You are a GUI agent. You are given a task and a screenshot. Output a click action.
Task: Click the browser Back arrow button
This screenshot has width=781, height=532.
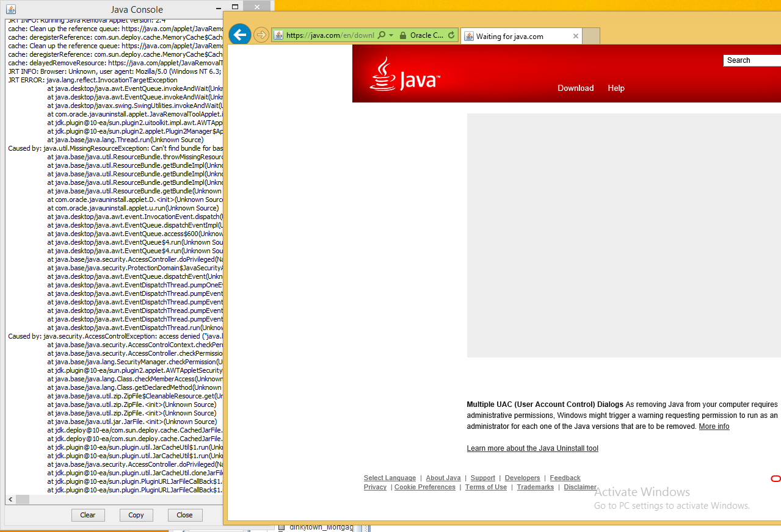[240, 35]
